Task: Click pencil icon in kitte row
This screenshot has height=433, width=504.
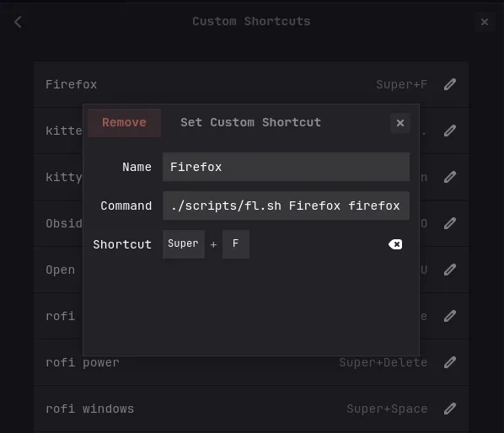Action: [450, 131]
